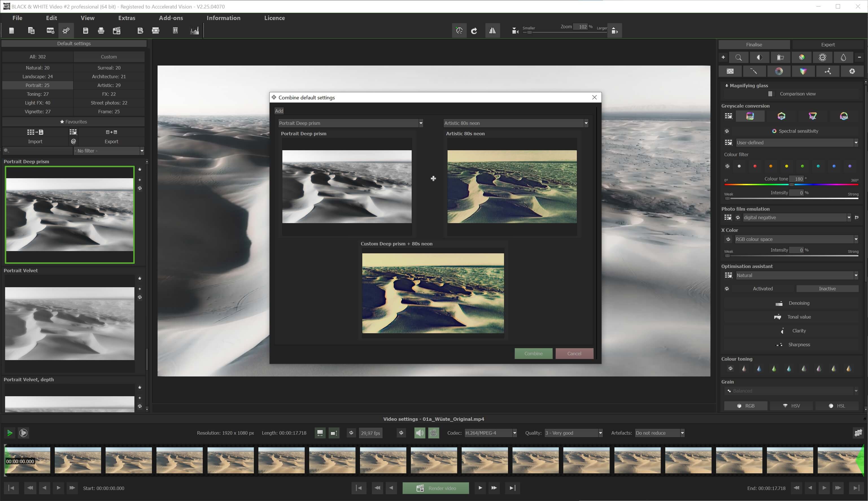This screenshot has height=501, width=868.
Task: Open the Add-ons menu
Action: [171, 18]
